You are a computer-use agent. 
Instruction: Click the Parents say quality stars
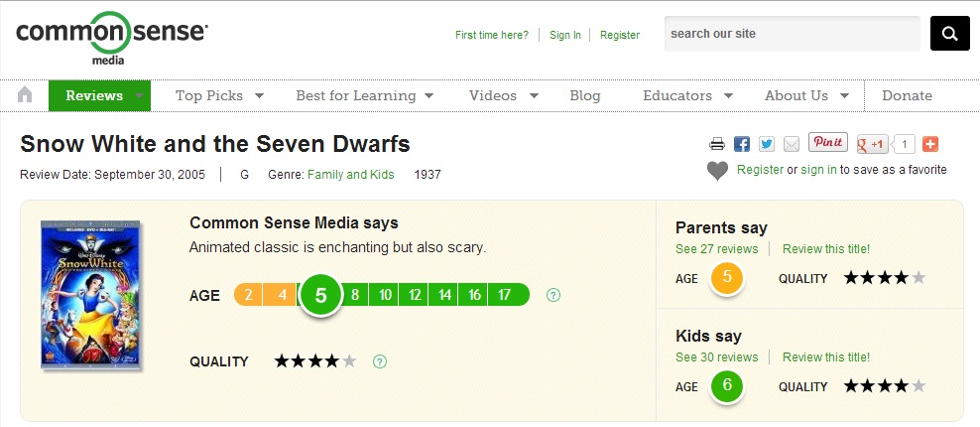pos(885,278)
